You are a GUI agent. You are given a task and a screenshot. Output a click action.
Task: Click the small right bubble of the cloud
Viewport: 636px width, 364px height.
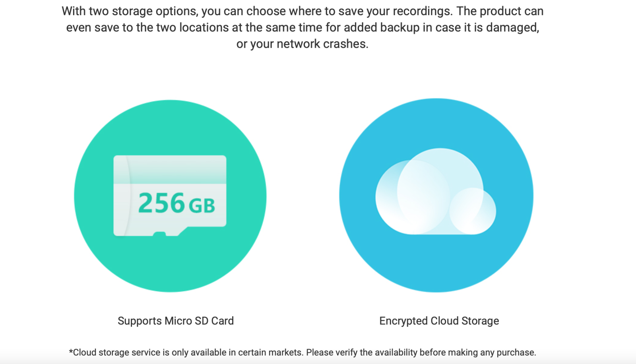pos(473,211)
